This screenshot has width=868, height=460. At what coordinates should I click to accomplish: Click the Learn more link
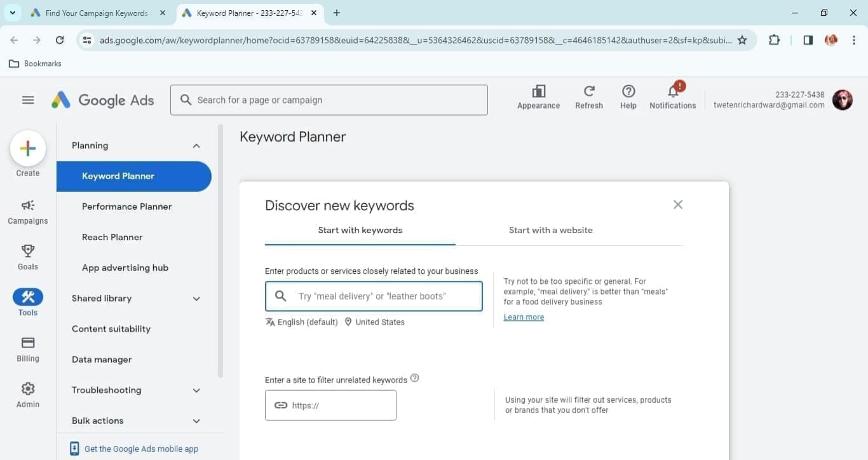pos(524,317)
